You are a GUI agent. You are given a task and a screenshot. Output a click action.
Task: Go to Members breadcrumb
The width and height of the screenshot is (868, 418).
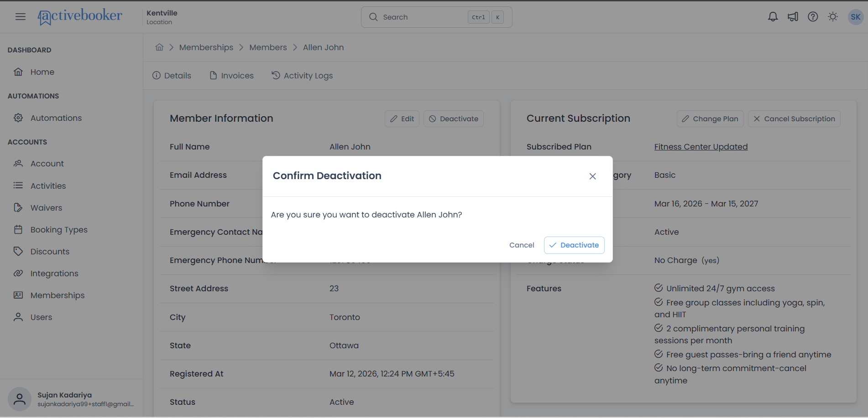[x=268, y=47]
